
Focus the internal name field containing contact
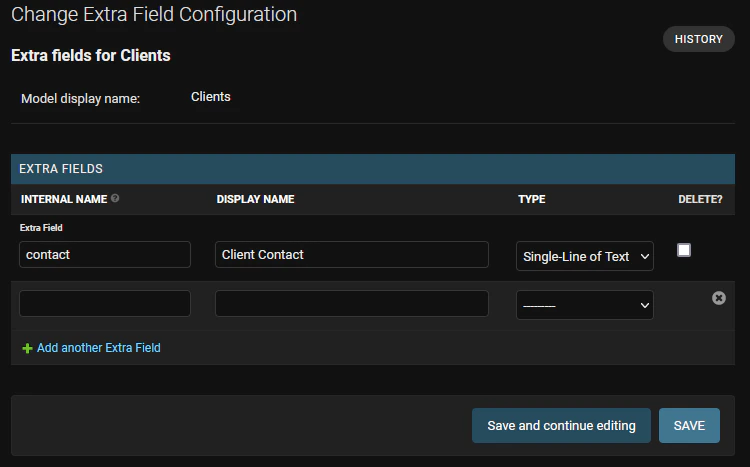tap(105, 255)
